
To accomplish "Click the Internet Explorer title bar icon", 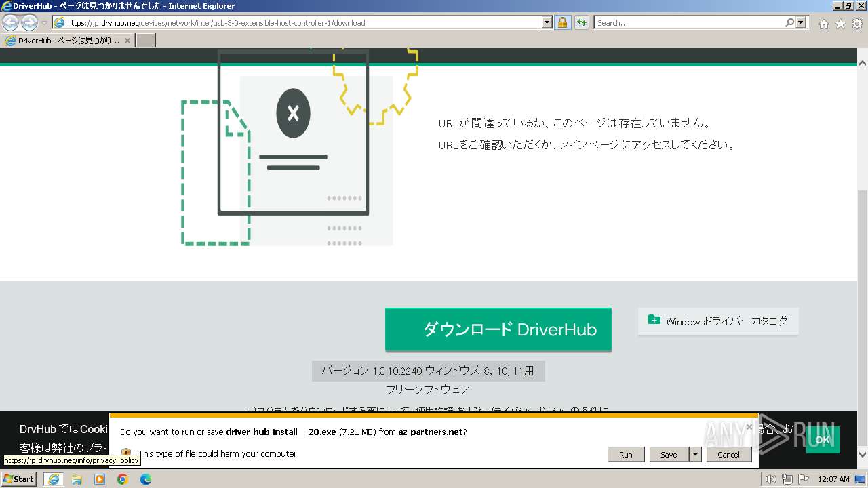I will (x=7, y=6).
